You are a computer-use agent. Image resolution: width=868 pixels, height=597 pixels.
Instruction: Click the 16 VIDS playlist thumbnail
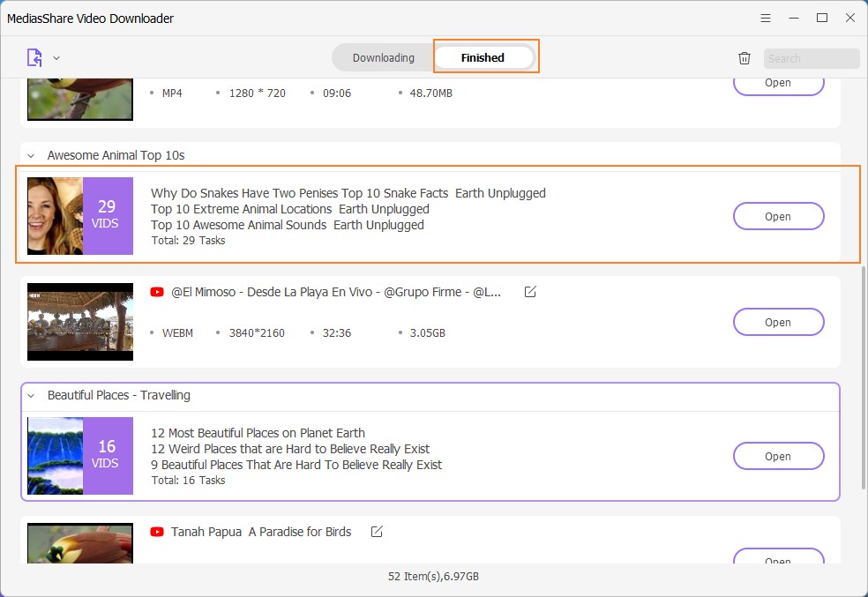click(x=80, y=456)
